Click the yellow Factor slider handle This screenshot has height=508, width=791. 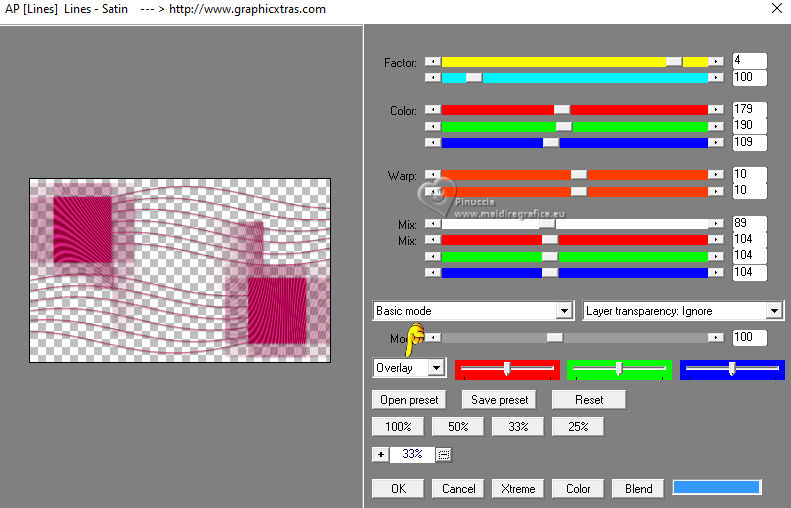coord(674,62)
